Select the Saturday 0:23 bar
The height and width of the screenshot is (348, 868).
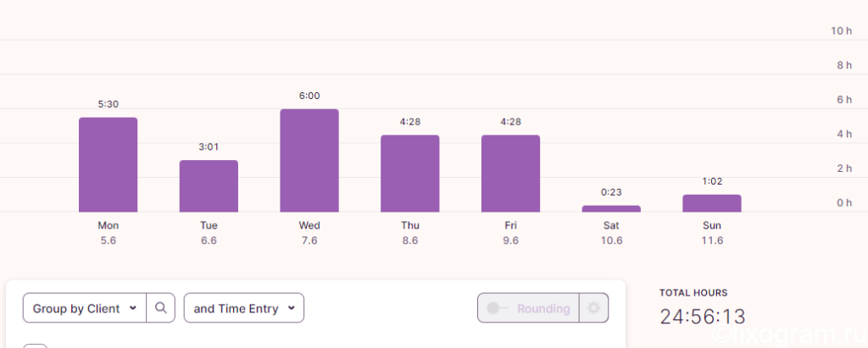pyautogui.click(x=611, y=208)
